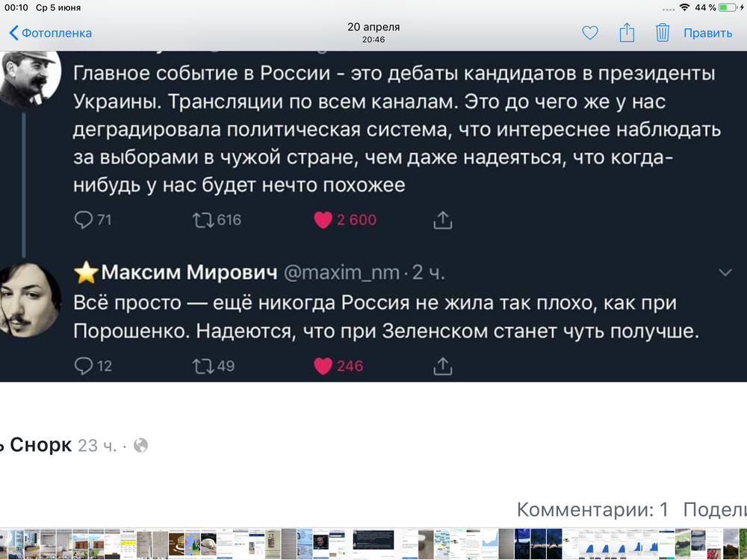Select the globe icon next to Снорк

tap(139, 444)
